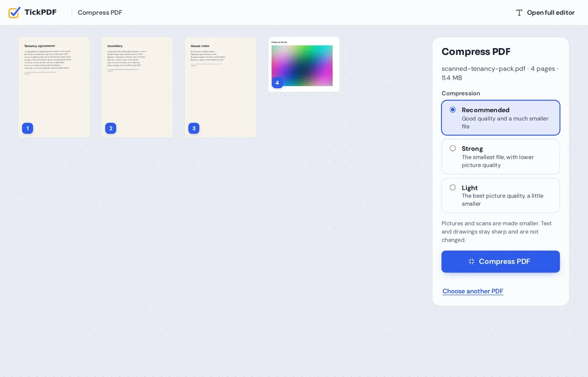588x377 pixels.
Task: Select the Light compression radio button
Action: pyautogui.click(x=453, y=187)
